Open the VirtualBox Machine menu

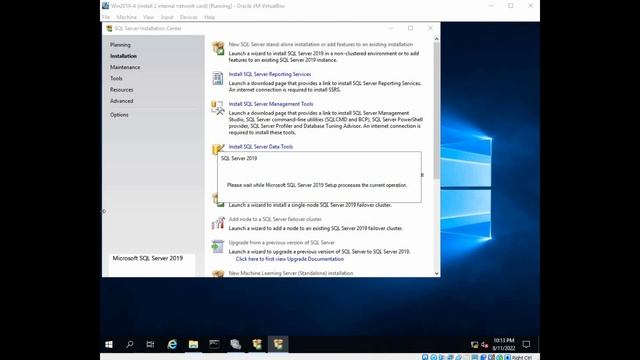click(127, 17)
